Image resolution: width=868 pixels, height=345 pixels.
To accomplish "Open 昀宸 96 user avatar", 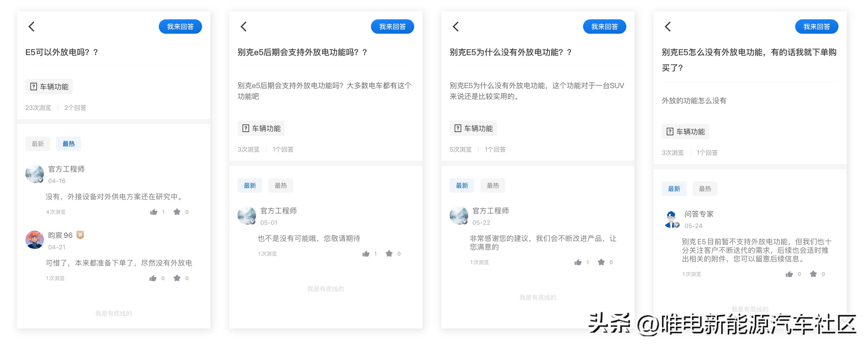I will click(x=35, y=240).
